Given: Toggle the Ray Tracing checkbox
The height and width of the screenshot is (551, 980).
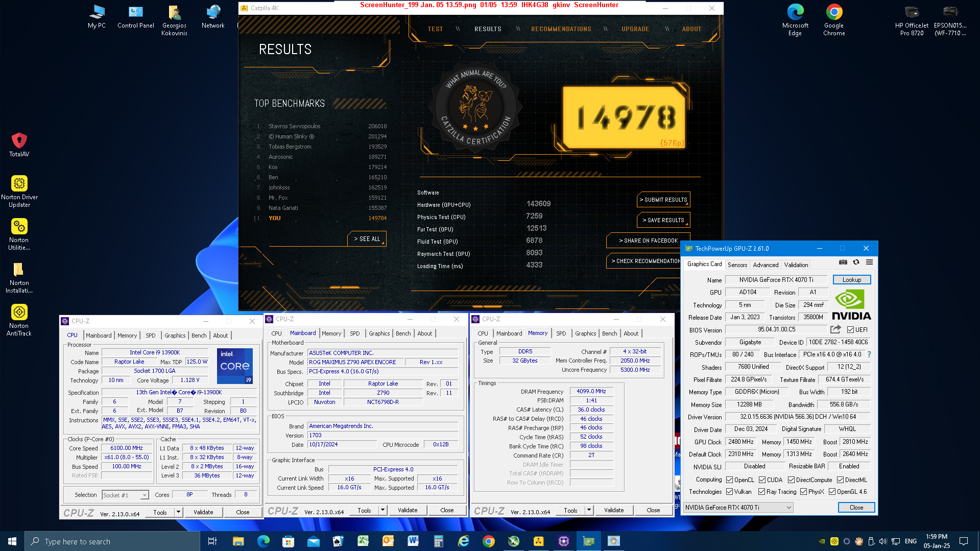Looking at the screenshot, I should click(761, 491).
